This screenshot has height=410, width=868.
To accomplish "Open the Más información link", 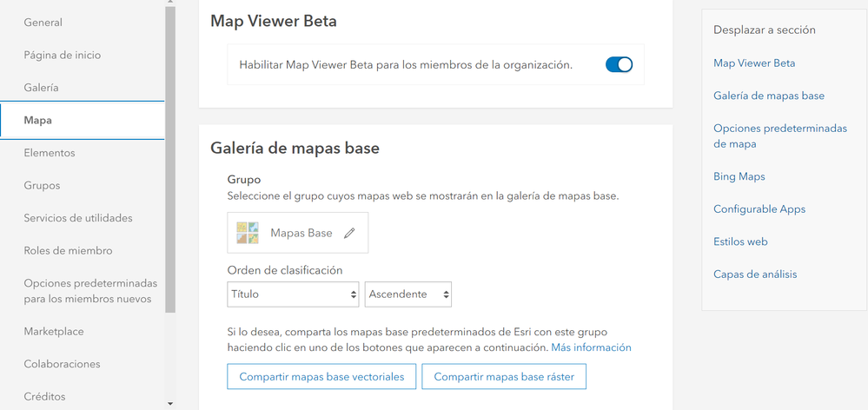I will [591, 347].
